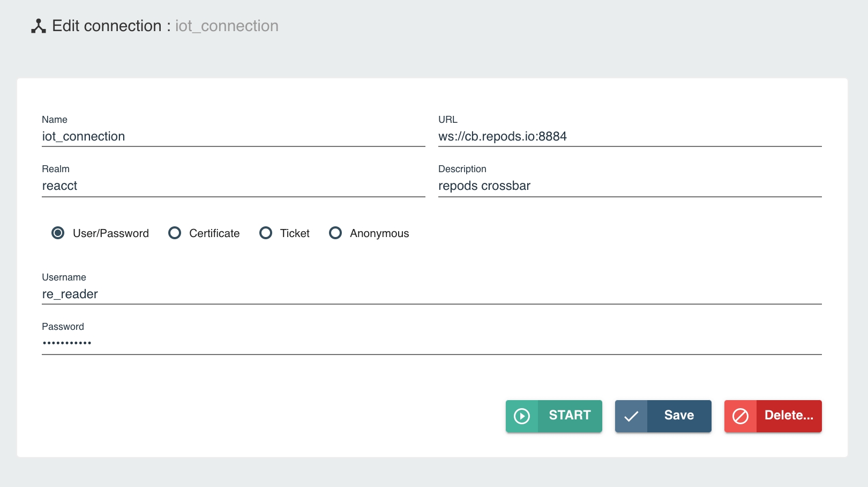Click into the Realm field
868x487 pixels.
[233, 186]
